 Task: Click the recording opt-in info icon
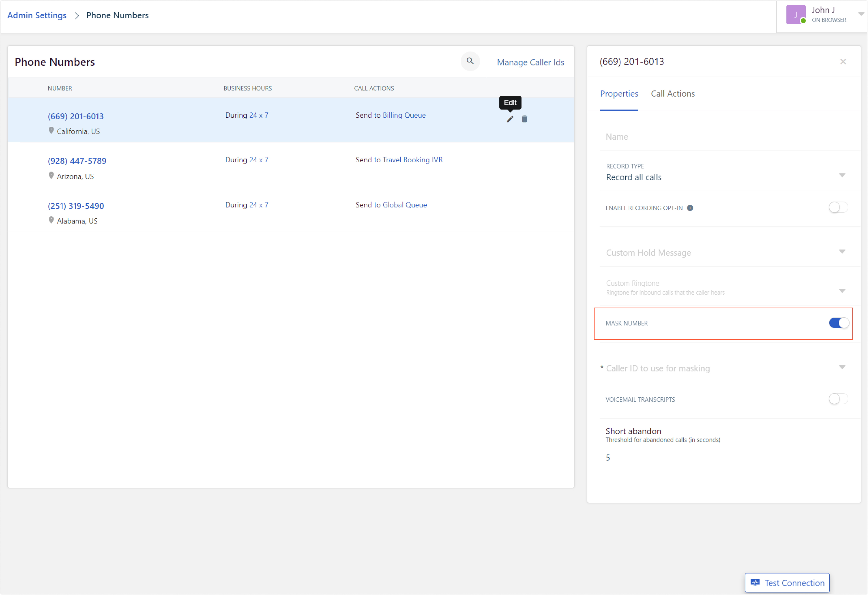(x=690, y=208)
